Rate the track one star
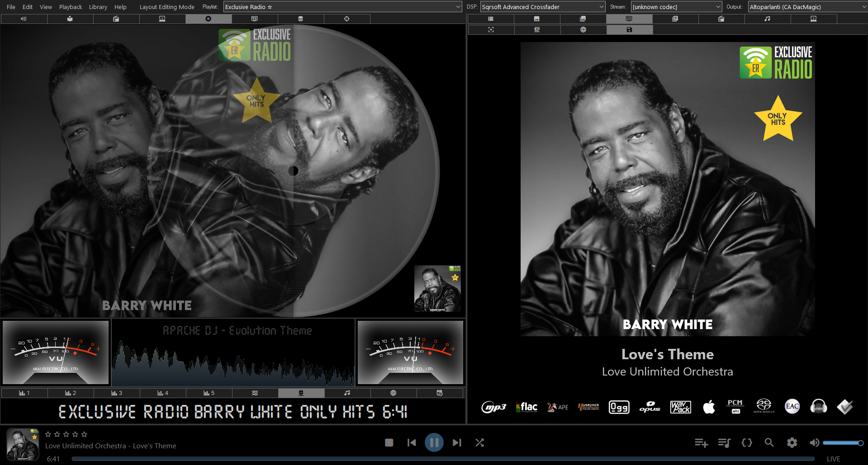Image resolution: width=868 pixels, height=465 pixels. pyautogui.click(x=48, y=434)
